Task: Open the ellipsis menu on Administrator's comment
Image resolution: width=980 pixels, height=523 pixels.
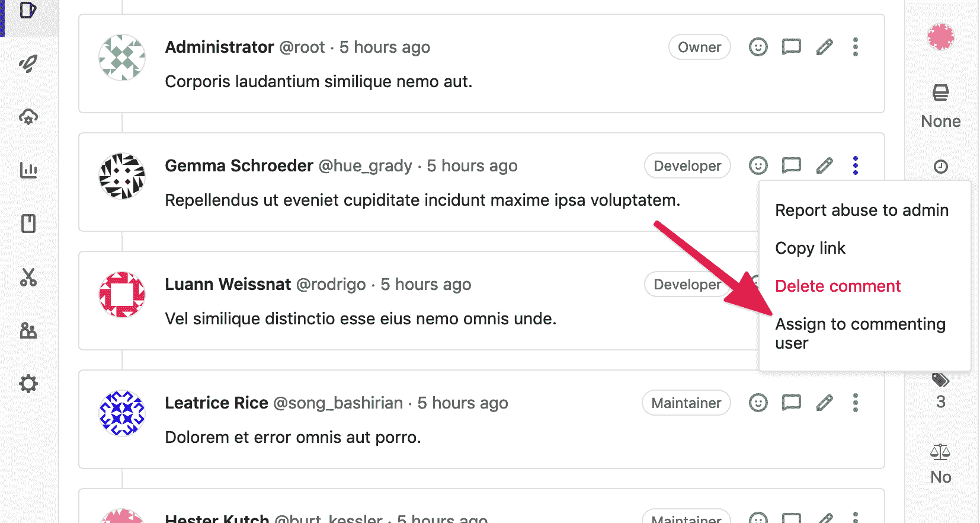Action: (855, 47)
